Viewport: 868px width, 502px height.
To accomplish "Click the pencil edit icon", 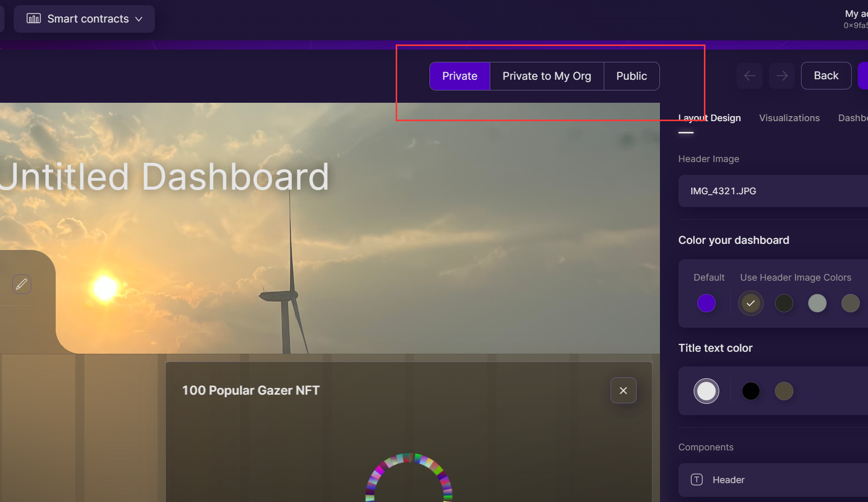I will 22,284.
